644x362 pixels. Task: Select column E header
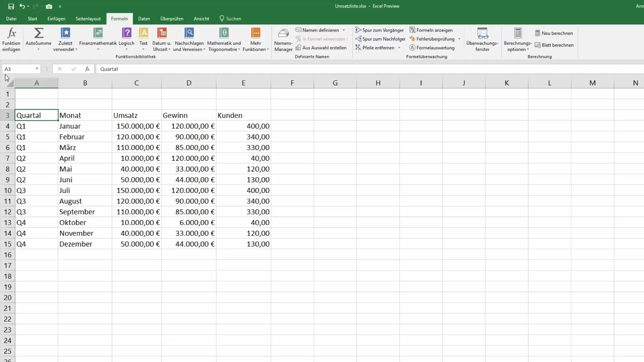coord(244,83)
